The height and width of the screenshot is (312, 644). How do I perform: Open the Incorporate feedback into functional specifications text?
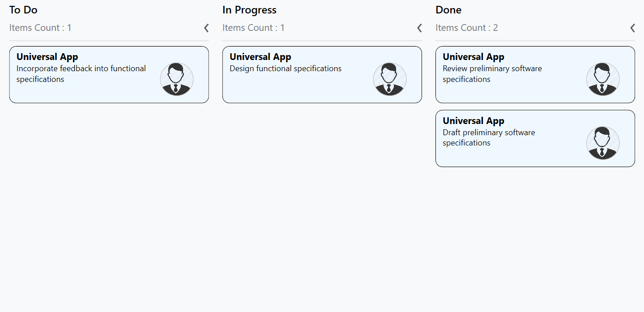(x=81, y=74)
